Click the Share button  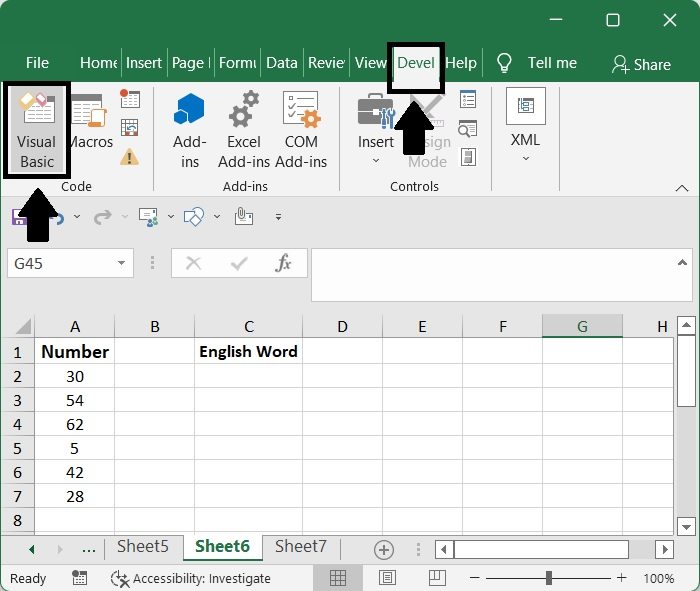(x=641, y=64)
